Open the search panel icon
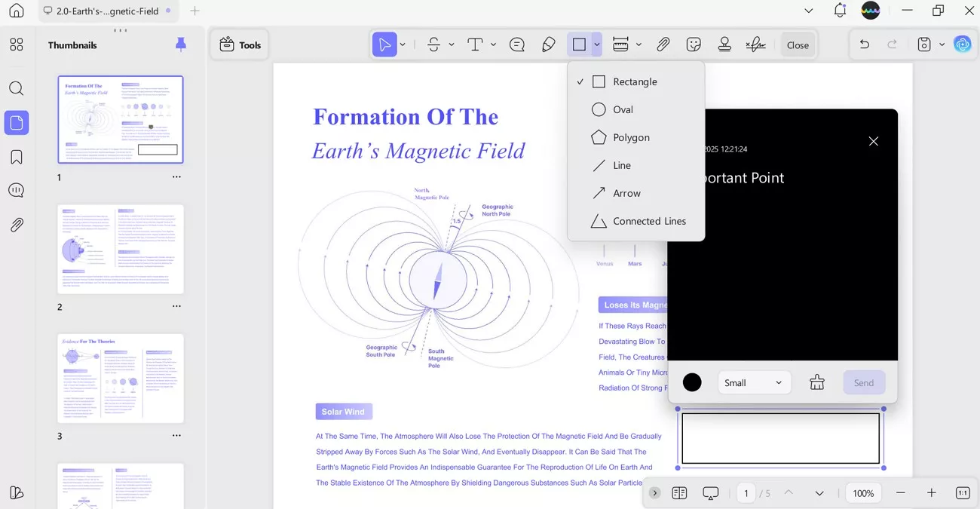980x509 pixels. [17, 88]
